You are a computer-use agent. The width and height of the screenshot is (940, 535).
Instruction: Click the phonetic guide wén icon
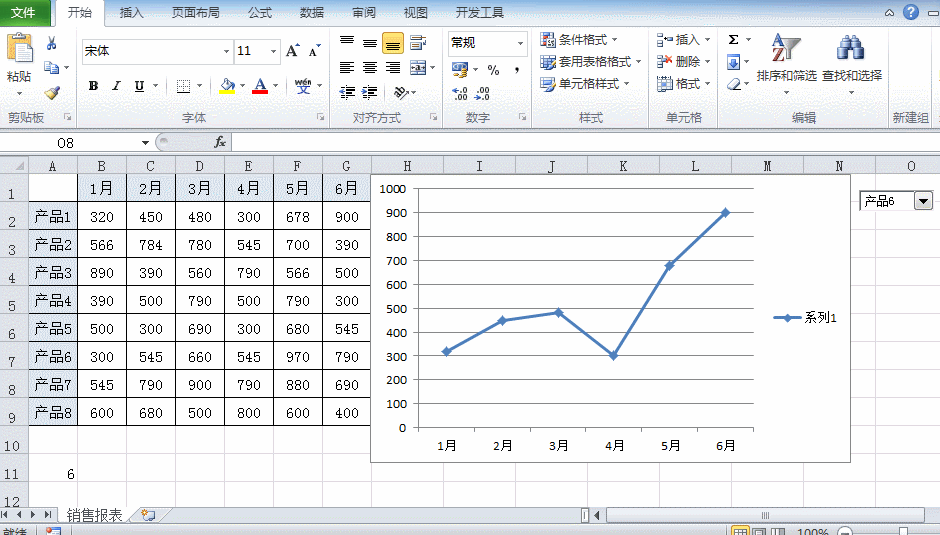pos(303,86)
